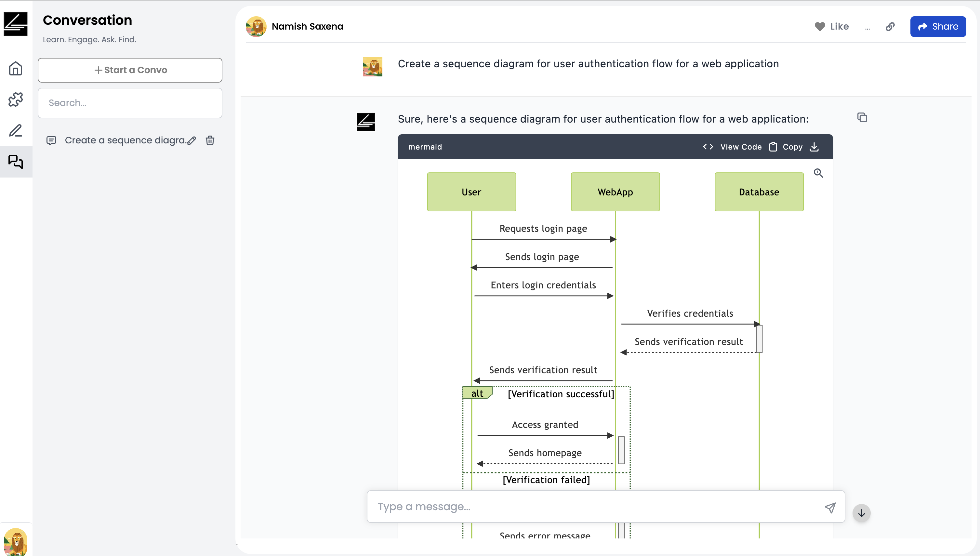Open the home icon in sidebar

16,68
